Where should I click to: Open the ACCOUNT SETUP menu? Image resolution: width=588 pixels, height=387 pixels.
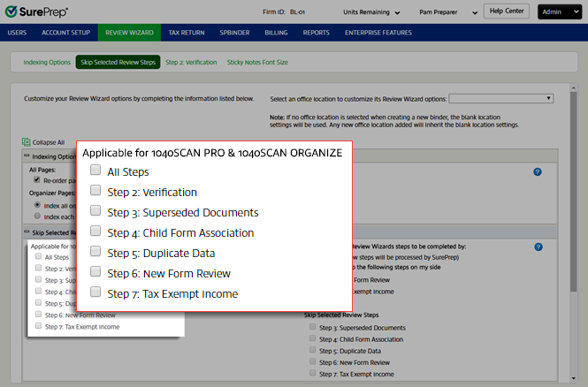click(65, 33)
